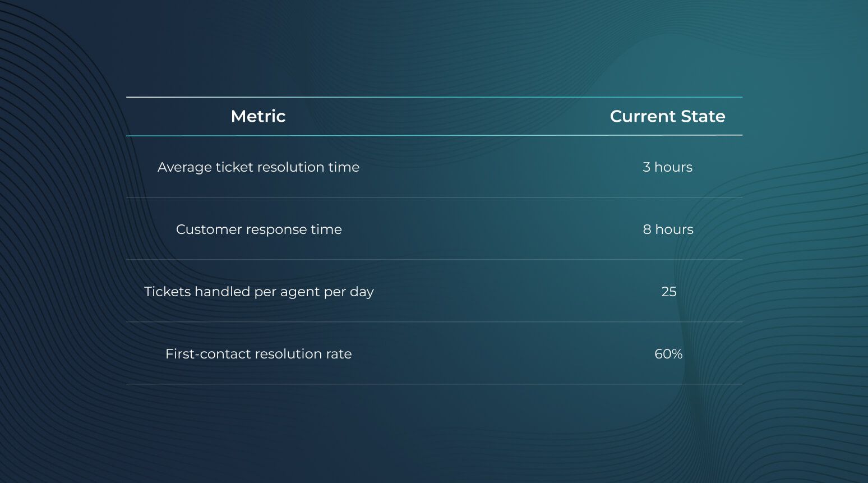The width and height of the screenshot is (868, 483).
Task: Select the 60% value
Action: 668,354
